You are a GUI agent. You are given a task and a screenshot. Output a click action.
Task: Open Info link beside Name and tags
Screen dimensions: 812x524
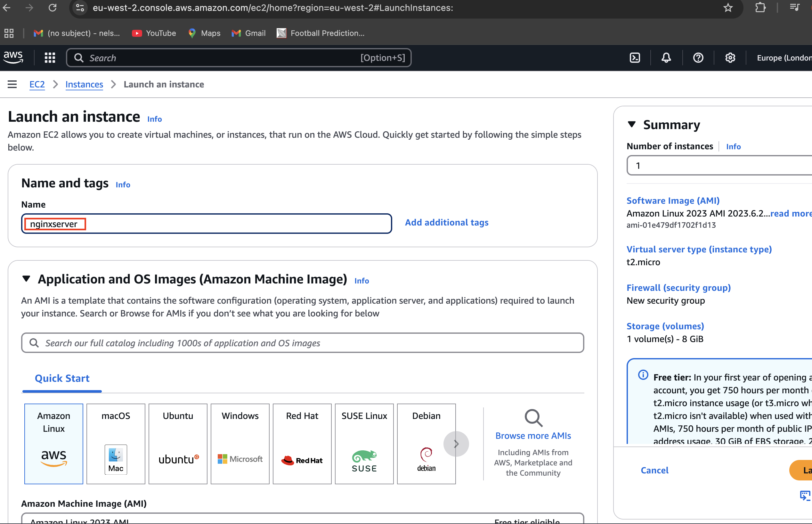[x=123, y=185]
